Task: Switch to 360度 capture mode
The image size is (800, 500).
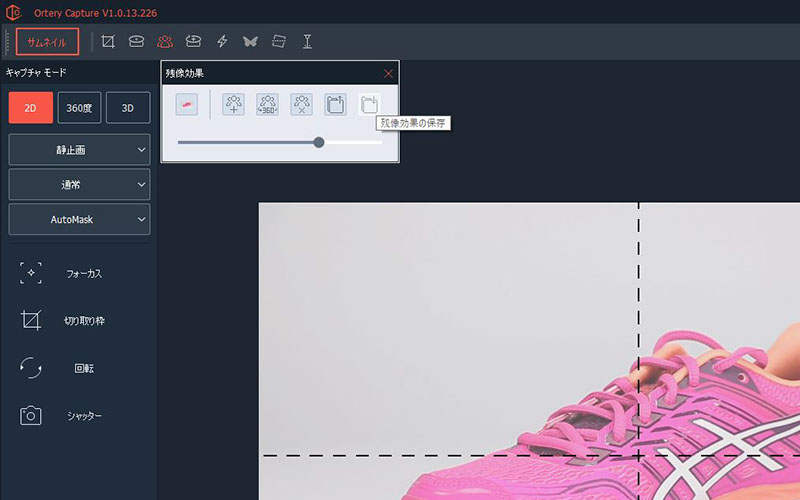Action: click(x=79, y=108)
